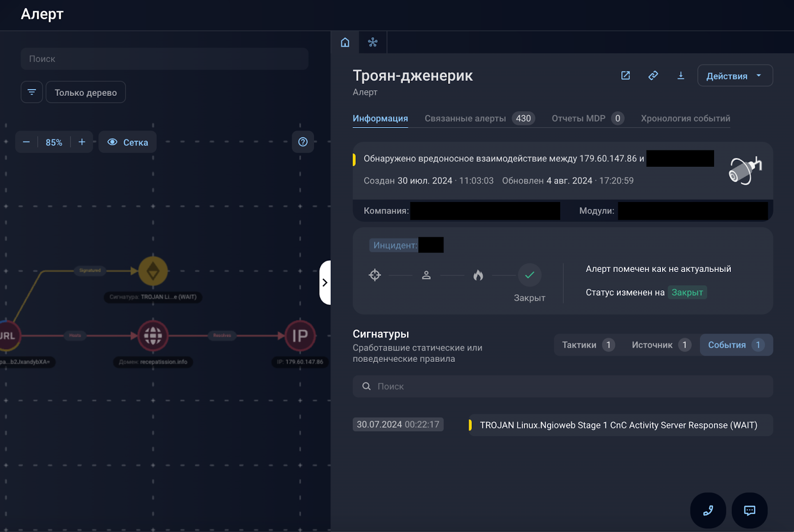This screenshot has height=532, width=794.
Task: Select the domain globe node
Action: pyautogui.click(x=153, y=336)
